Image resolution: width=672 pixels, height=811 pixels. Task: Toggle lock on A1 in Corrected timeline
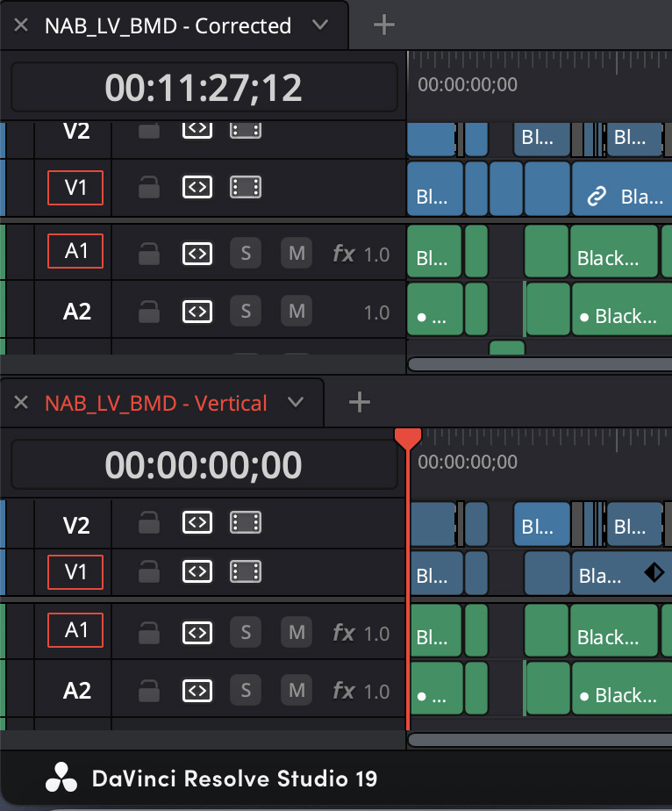[149, 253]
